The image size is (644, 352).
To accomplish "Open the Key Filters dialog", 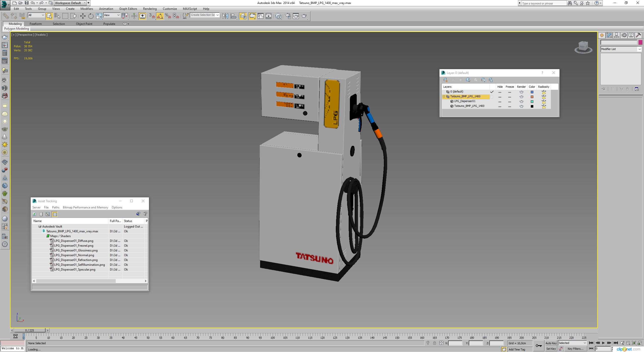I will coord(575,349).
